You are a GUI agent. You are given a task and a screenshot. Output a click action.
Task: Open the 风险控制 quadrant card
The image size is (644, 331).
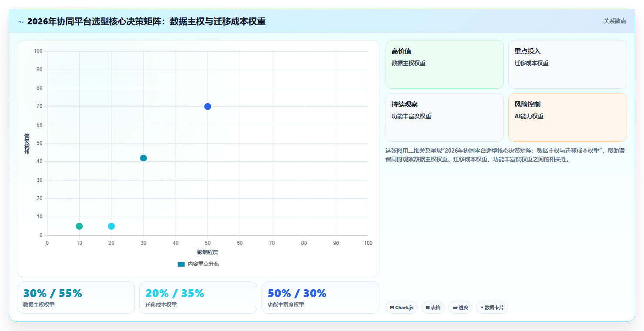[x=567, y=117]
